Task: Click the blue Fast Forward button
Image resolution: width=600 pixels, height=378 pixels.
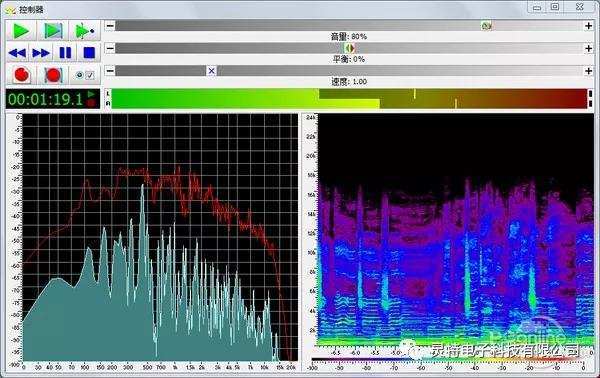Action: click(41, 53)
